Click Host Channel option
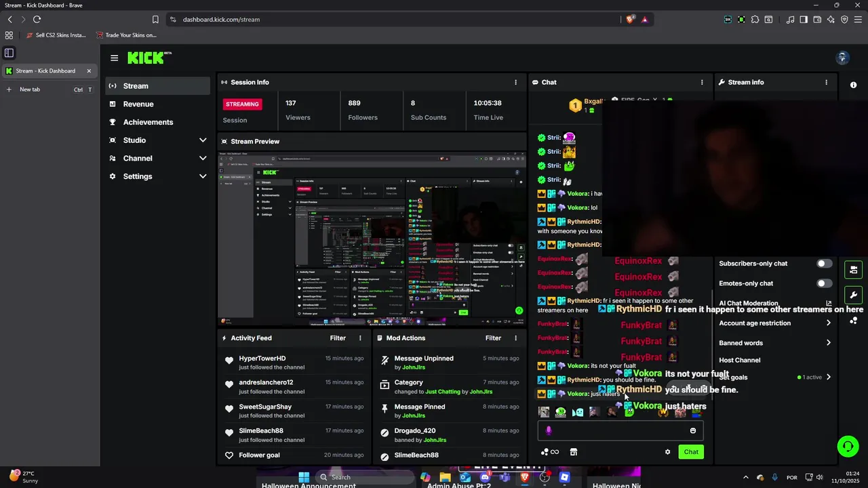The width and height of the screenshot is (868, 488). (x=740, y=361)
